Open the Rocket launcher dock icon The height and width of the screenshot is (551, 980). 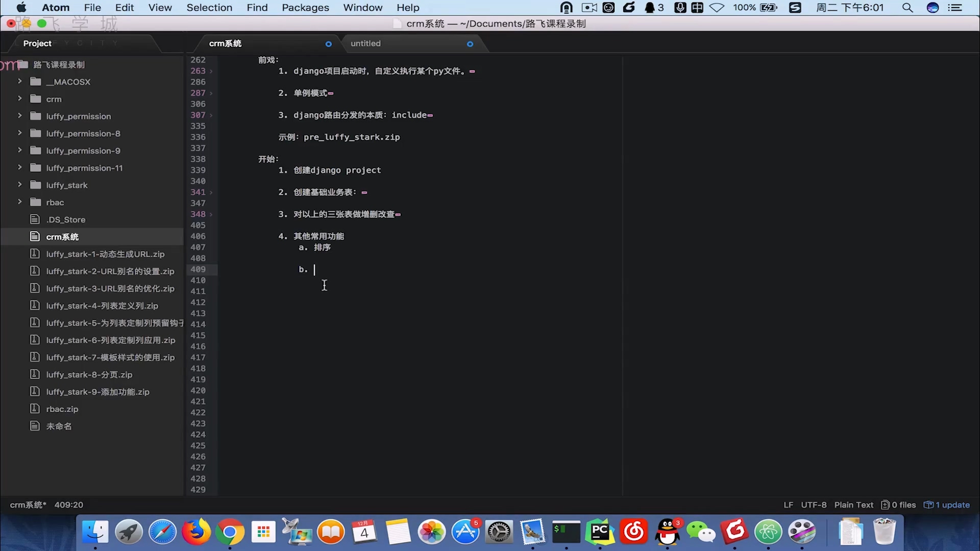point(129,532)
